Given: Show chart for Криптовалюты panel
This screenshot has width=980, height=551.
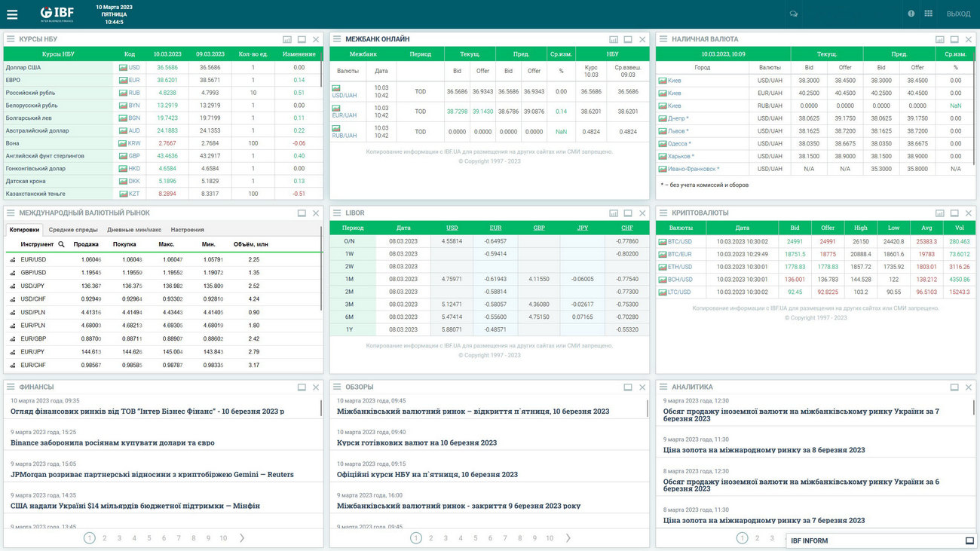Looking at the screenshot, I should [940, 213].
